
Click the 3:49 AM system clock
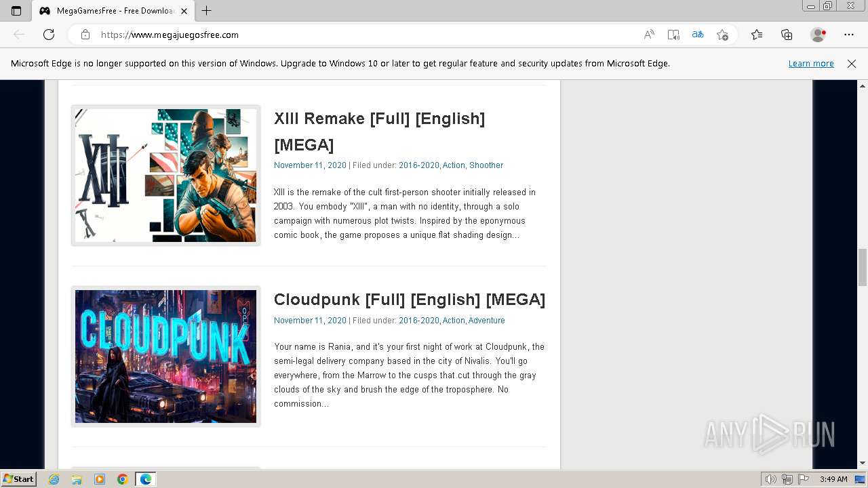(833, 479)
